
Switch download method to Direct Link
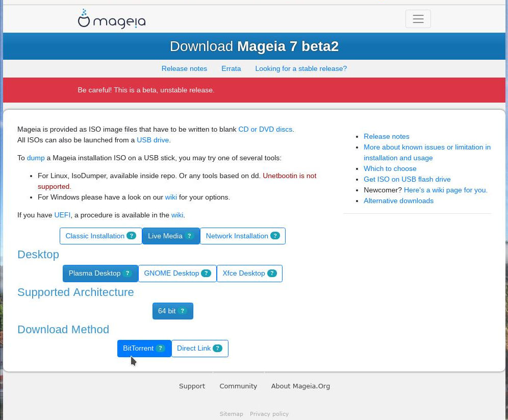click(194, 348)
